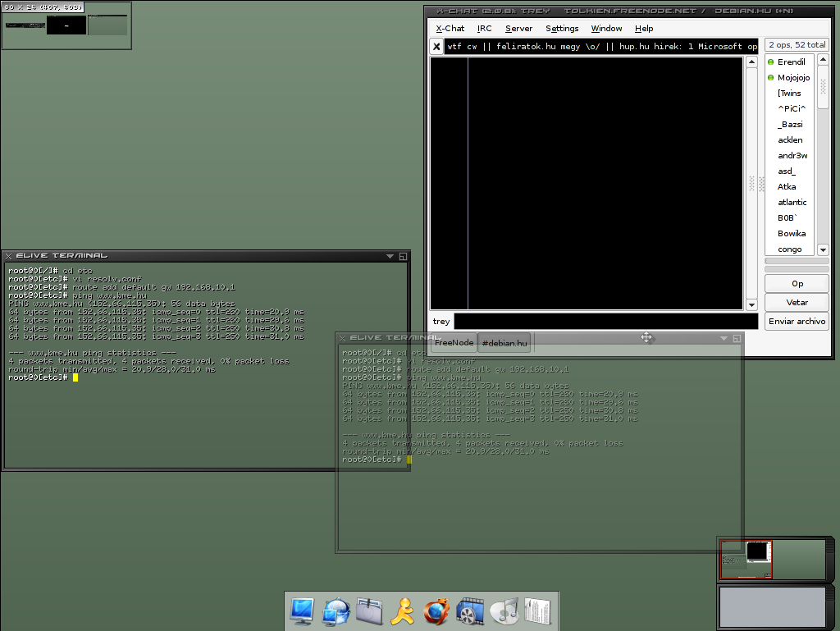The image size is (840, 631).
Task: Click the terminal prompt cursor in left terminal
Action: coord(75,377)
